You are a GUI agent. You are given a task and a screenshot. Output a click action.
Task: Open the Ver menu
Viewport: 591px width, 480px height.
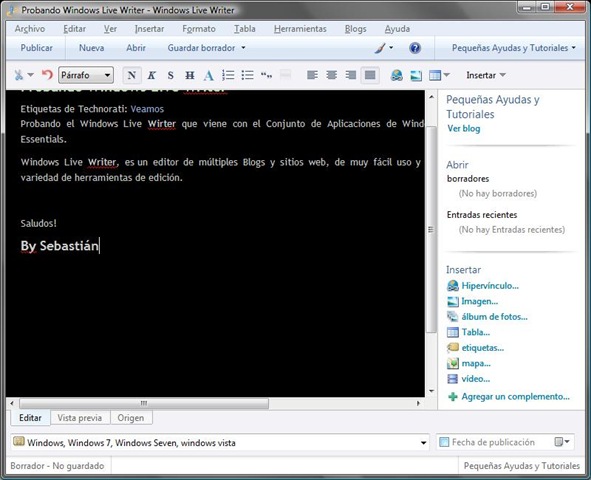click(x=110, y=29)
